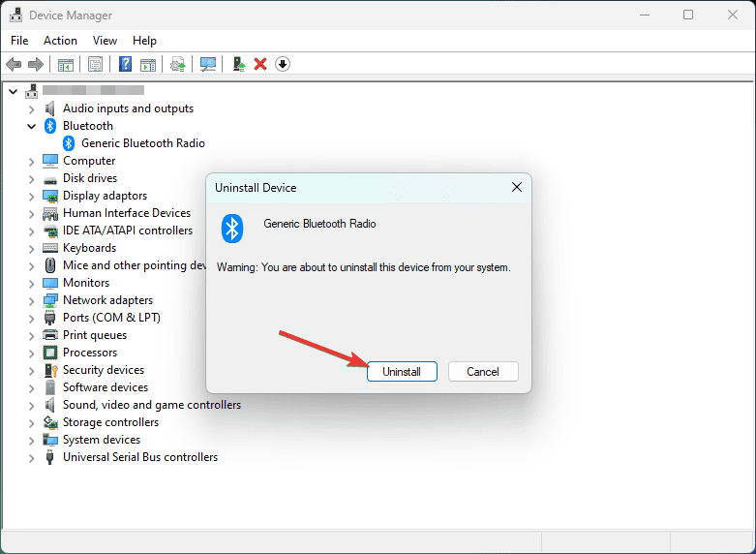Select the Monitors label
The height and width of the screenshot is (554, 756).
click(x=86, y=283)
